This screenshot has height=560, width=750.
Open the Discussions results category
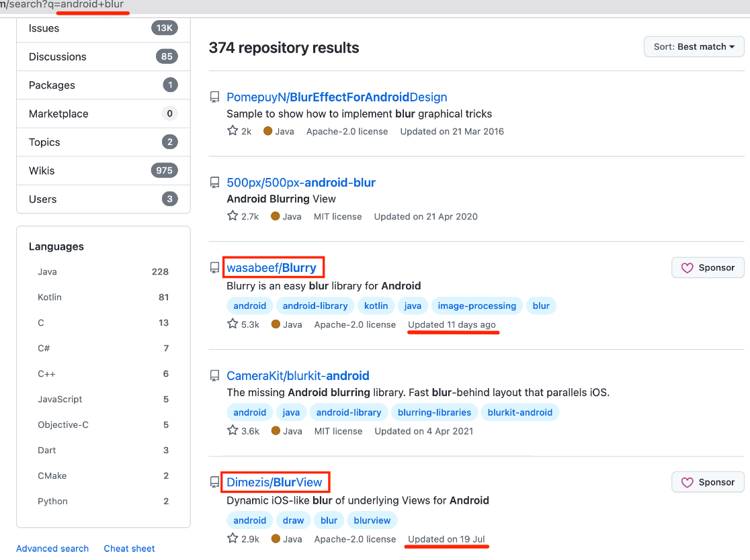tap(57, 57)
